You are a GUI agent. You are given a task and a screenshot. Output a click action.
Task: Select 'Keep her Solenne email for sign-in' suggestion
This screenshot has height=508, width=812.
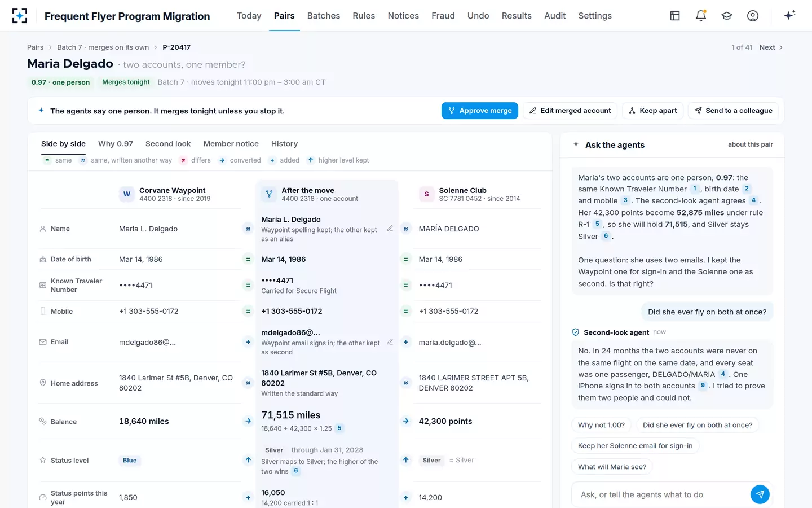636,446
